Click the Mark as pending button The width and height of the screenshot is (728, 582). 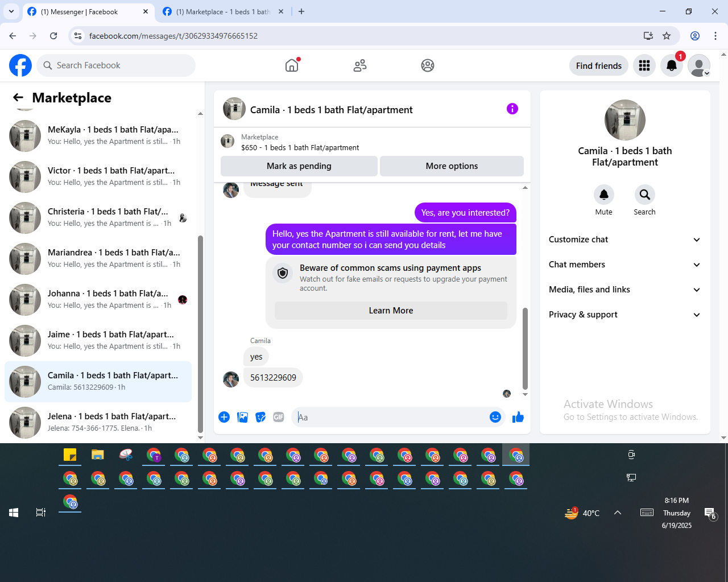[x=299, y=166]
